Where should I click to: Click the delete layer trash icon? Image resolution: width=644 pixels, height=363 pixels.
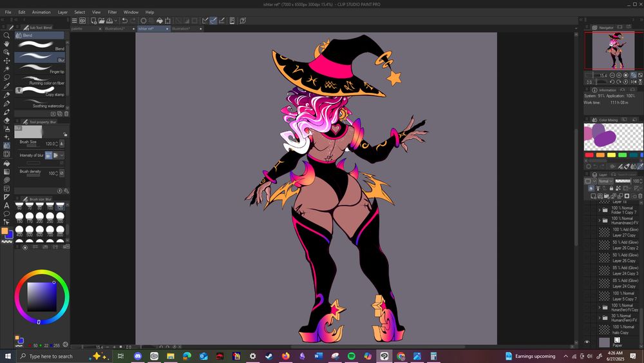pyautogui.click(x=640, y=196)
